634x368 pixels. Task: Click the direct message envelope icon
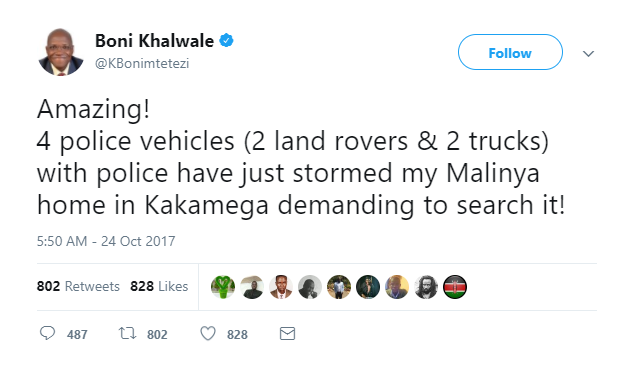tap(287, 334)
